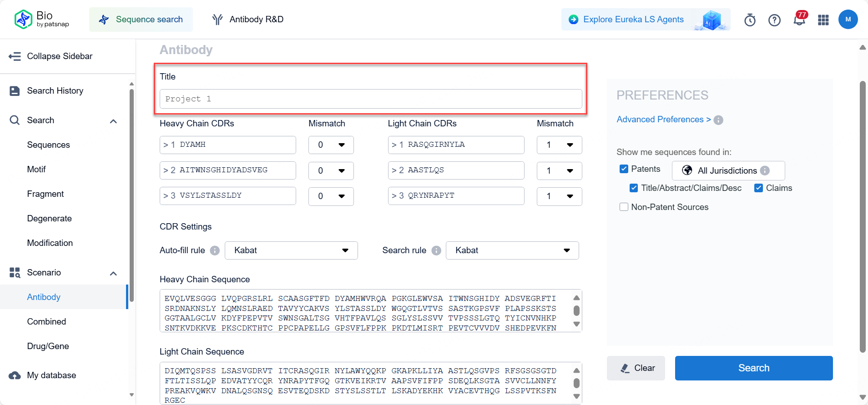Enable the Non-Patent Sources checkbox

(x=624, y=207)
